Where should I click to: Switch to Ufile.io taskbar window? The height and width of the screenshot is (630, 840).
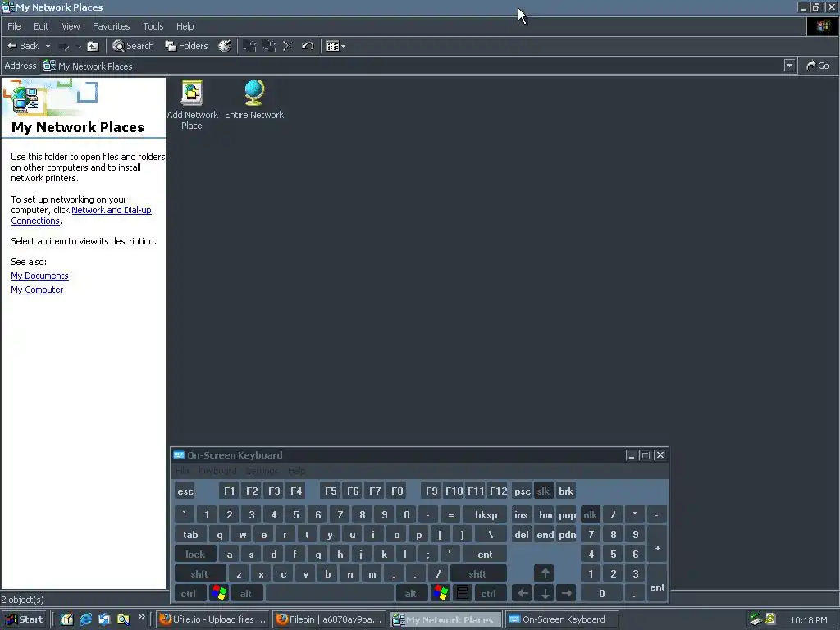pos(212,619)
